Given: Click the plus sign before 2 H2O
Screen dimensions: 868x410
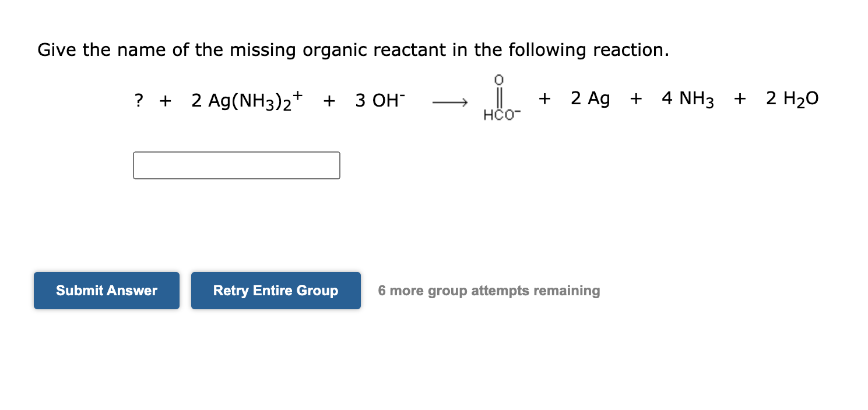Looking at the screenshot, I should click(739, 99).
